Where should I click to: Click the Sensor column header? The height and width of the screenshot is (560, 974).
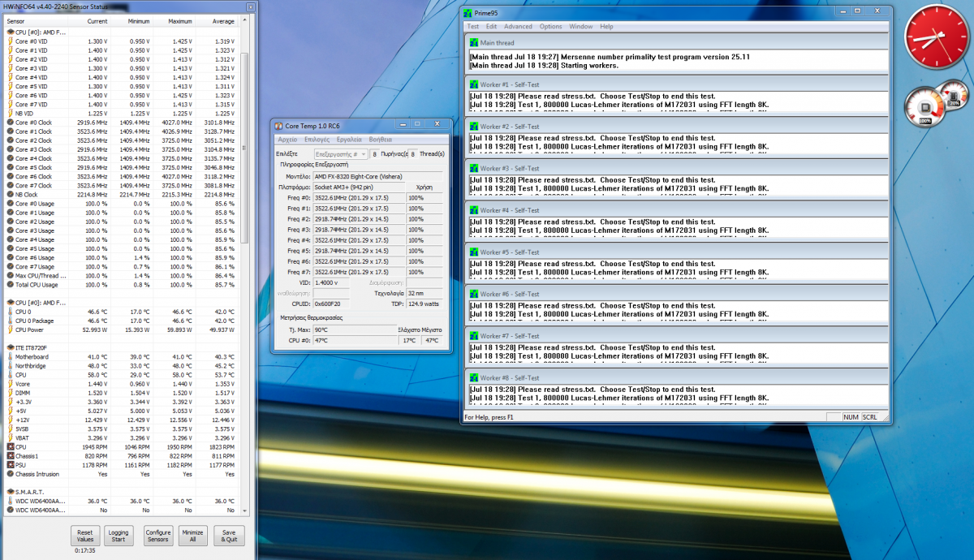(x=37, y=20)
